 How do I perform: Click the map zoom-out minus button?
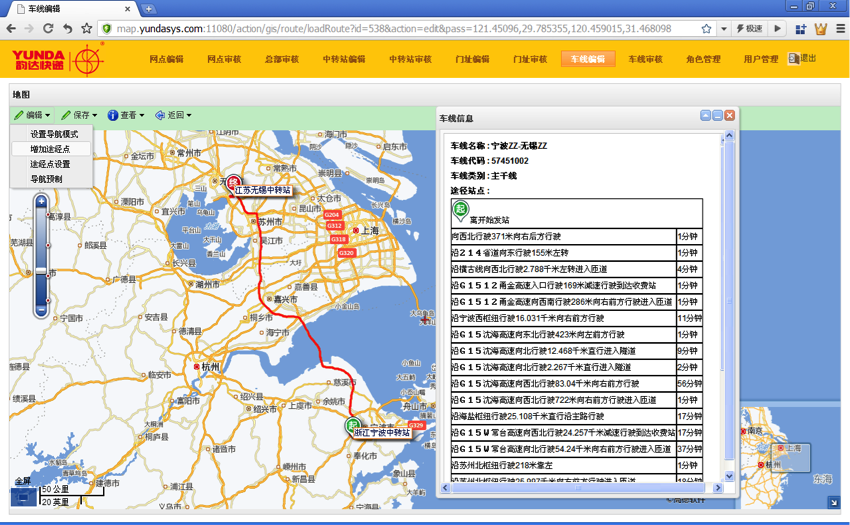pyautogui.click(x=41, y=310)
